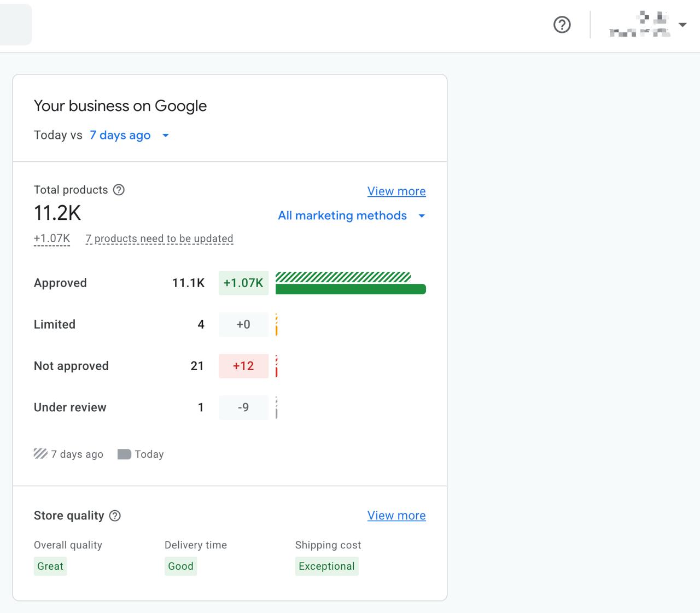Open the help icon in the top bar
The width and height of the screenshot is (700, 613).
click(x=562, y=25)
